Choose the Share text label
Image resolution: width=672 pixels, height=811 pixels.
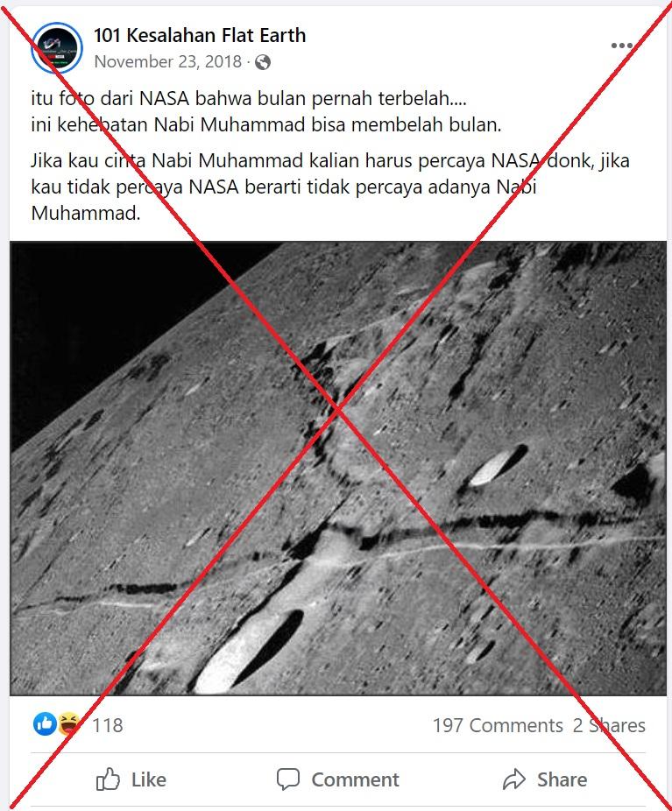point(562,779)
